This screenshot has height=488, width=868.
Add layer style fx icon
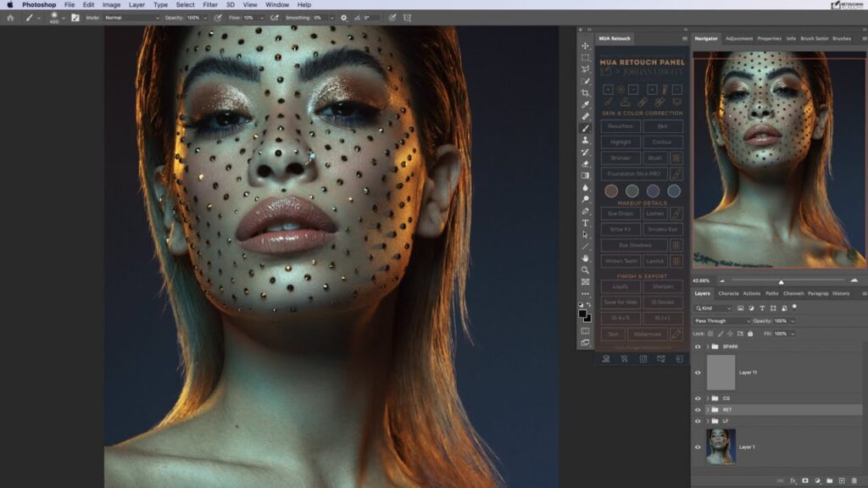click(793, 481)
